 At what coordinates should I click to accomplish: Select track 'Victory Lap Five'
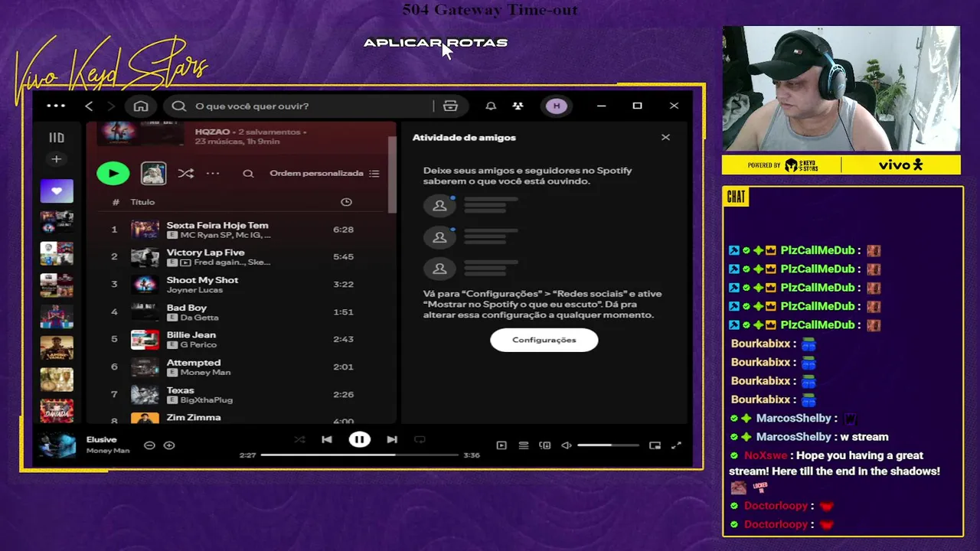click(240, 257)
